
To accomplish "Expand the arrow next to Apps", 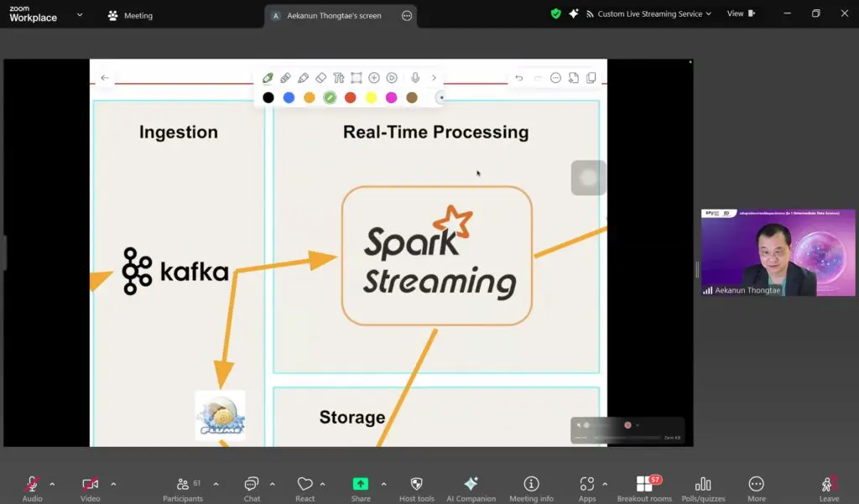I will click(605, 484).
